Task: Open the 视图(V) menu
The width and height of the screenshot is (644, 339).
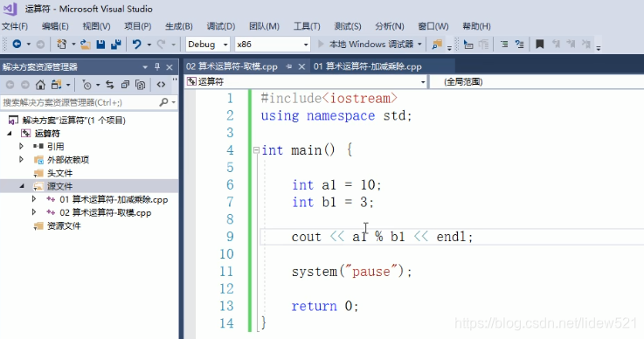Action: click(x=96, y=26)
